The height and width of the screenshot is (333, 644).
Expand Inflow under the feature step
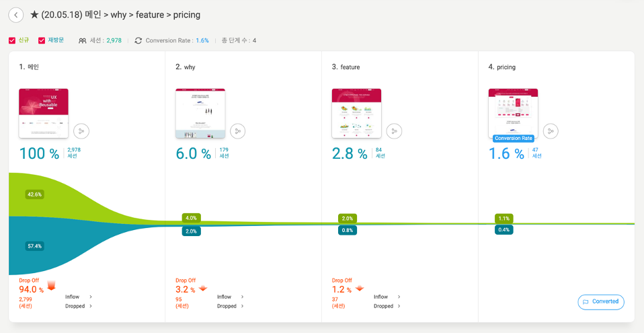coord(387,297)
